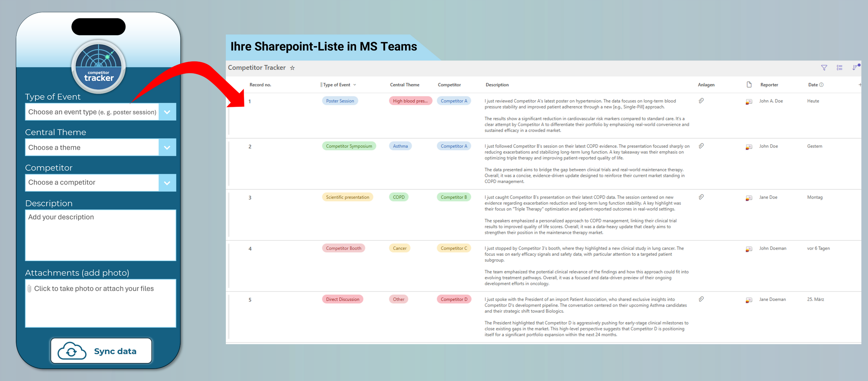The width and height of the screenshot is (868, 381).
Task: Open attachment paperclip for record 5
Action: coord(701,299)
